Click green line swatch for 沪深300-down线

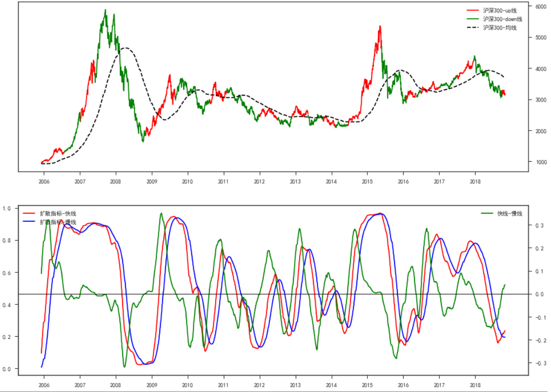pyautogui.click(x=472, y=19)
